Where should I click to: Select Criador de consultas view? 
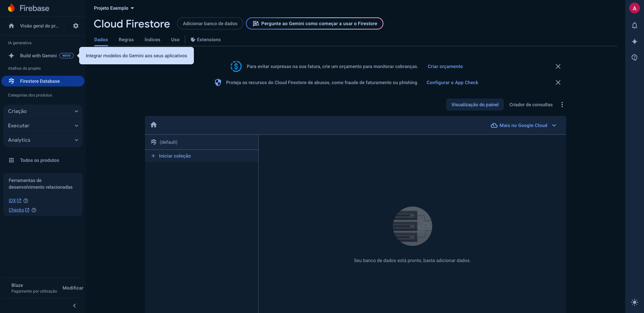tap(531, 105)
